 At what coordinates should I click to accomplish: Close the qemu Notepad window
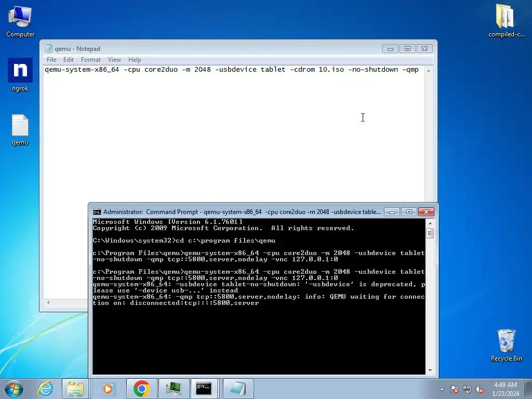(x=424, y=48)
